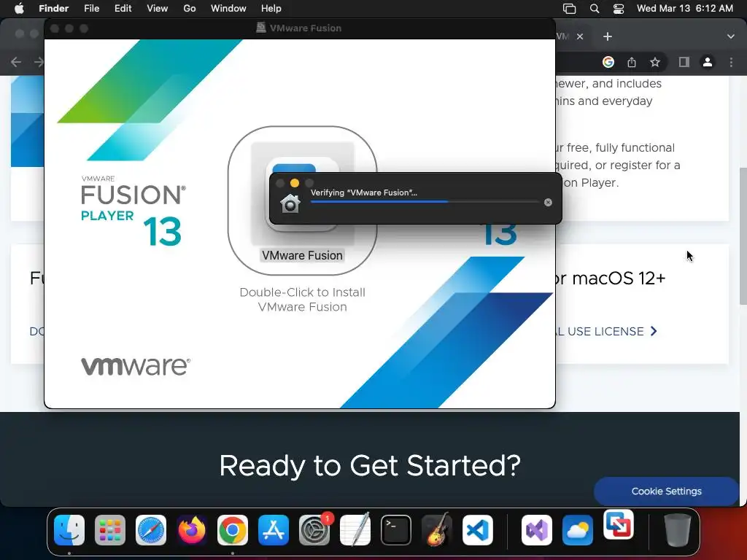
Task: Open Cookie Settings button
Action: (666, 491)
